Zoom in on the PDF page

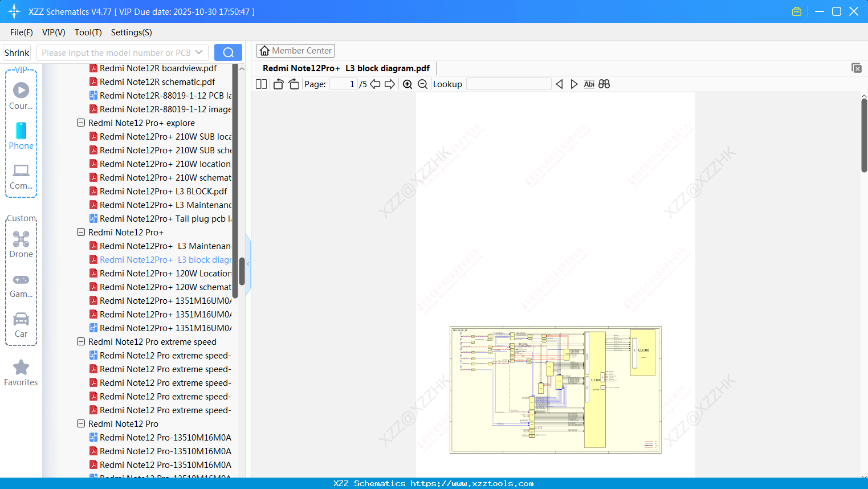pyautogui.click(x=407, y=84)
